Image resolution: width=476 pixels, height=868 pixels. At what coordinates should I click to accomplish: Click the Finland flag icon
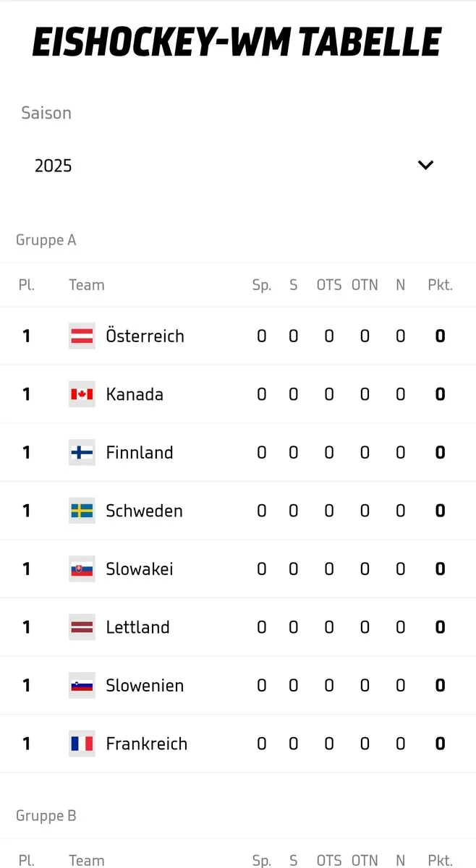(x=82, y=453)
